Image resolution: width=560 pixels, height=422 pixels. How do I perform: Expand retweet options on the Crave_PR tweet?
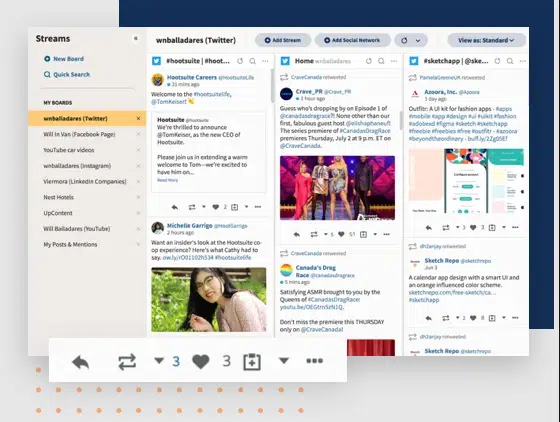tap(326, 234)
